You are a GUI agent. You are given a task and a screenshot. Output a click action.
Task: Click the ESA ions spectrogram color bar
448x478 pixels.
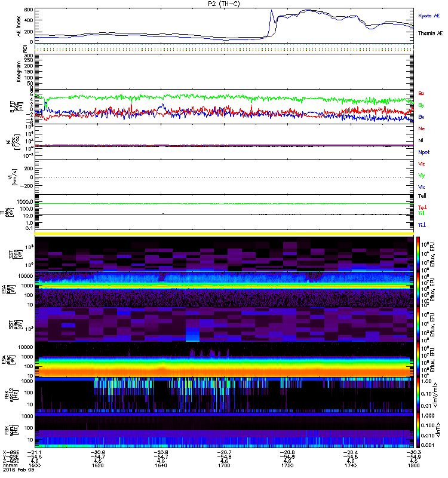coord(418,289)
